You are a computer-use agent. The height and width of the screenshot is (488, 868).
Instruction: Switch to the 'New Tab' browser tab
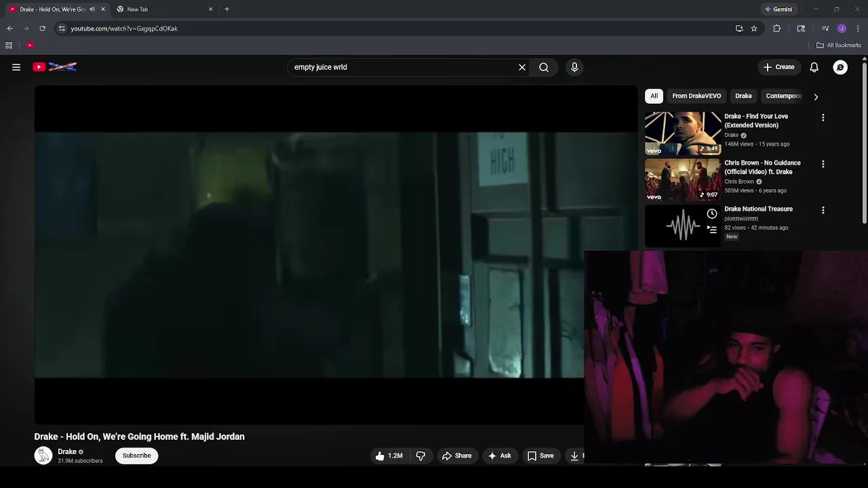[x=163, y=9]
